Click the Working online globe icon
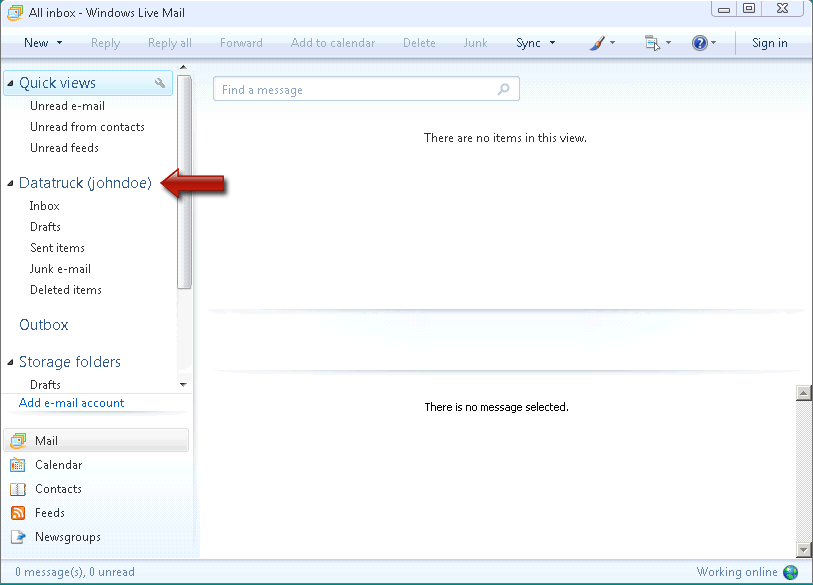The image size is (813, 585). [x=791, y=572]
